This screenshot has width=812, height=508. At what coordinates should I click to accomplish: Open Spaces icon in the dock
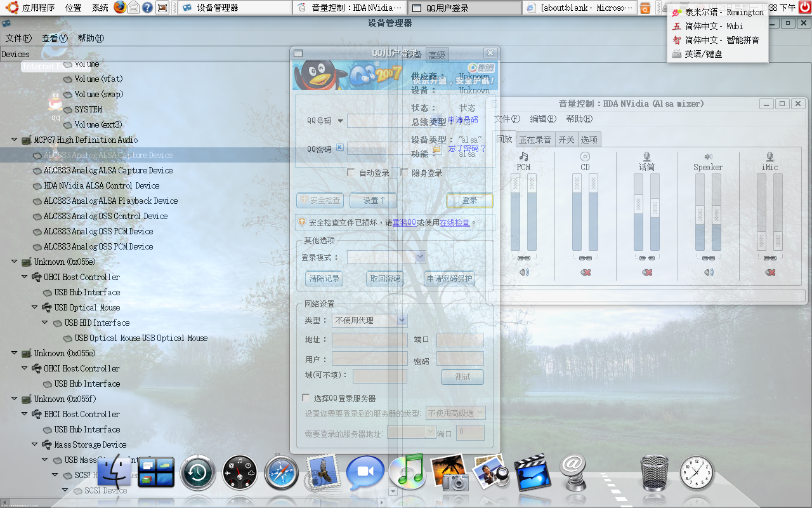point(156,473)
